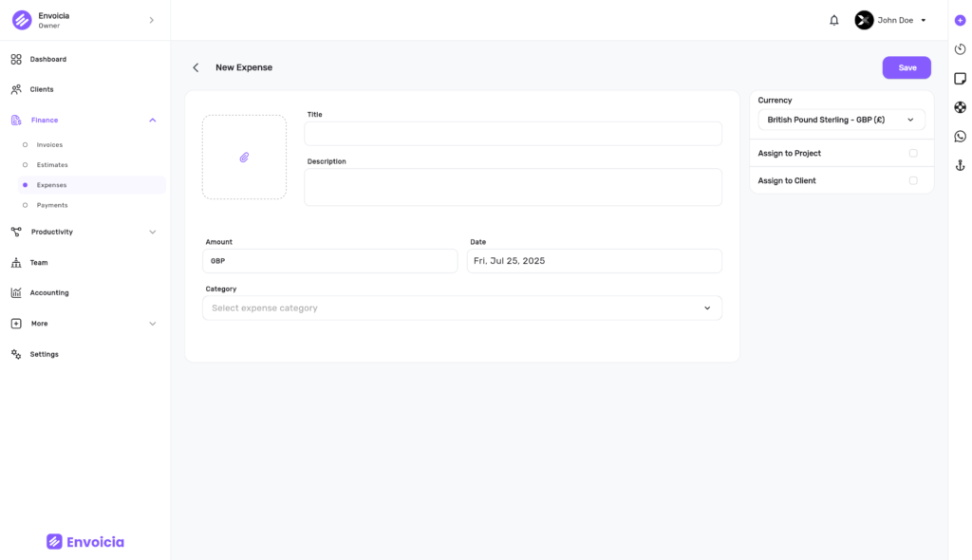The image size is (972, 560).
Task: Open Invoices in the Finance submenu
Action: tap(49, 144)
